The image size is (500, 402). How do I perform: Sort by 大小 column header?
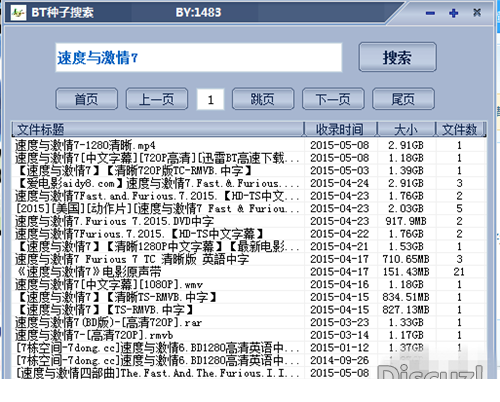(406, 129)
